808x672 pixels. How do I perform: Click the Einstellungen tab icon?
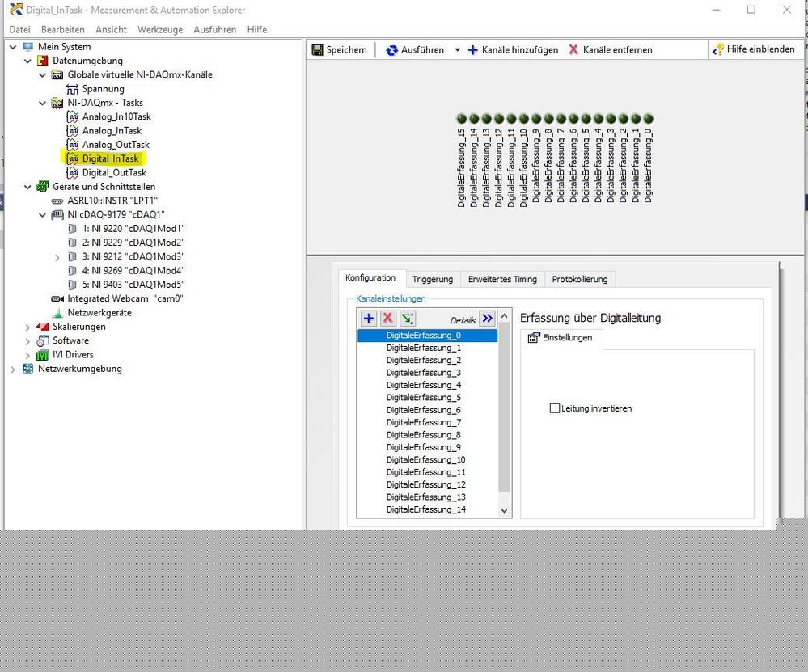pos(534,337)
